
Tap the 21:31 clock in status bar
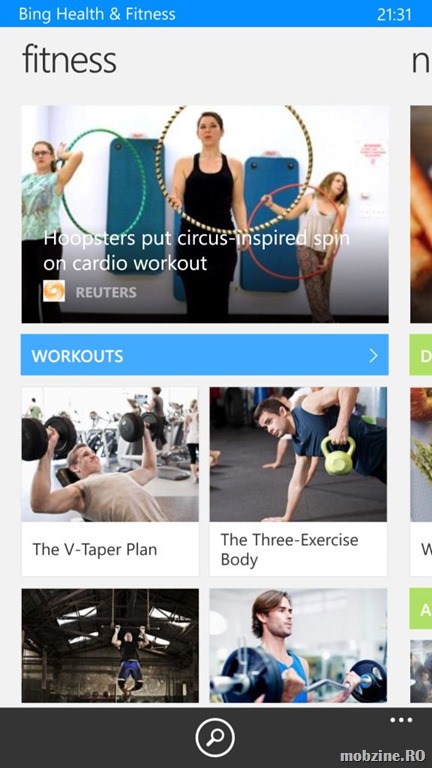coord(394,14)
